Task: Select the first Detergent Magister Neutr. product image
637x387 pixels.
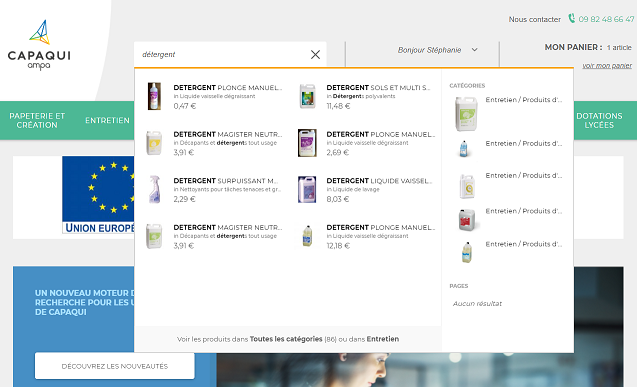Action: pyautogui.click(x=154, y=143)
